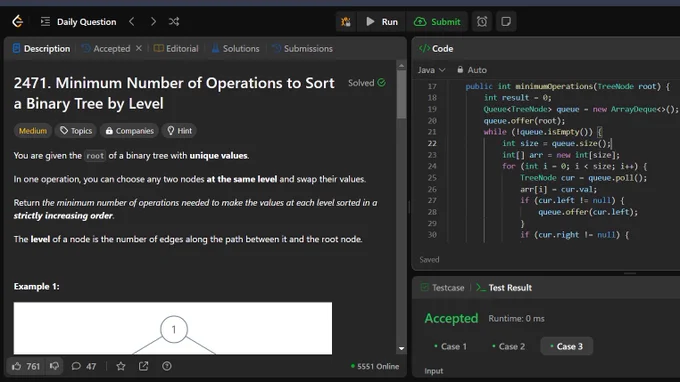Go to the previous question arrow
This screenshot has height=382, width=680.
[x=132, y=21]
